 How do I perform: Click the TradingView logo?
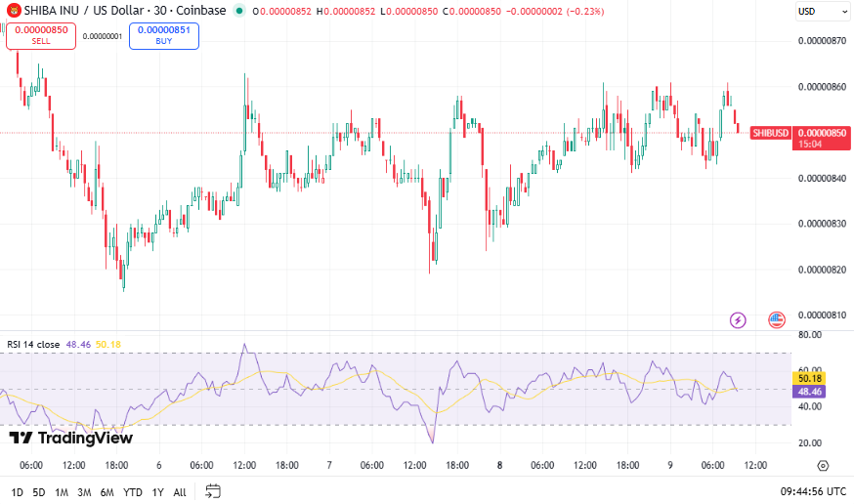point(70,438)
